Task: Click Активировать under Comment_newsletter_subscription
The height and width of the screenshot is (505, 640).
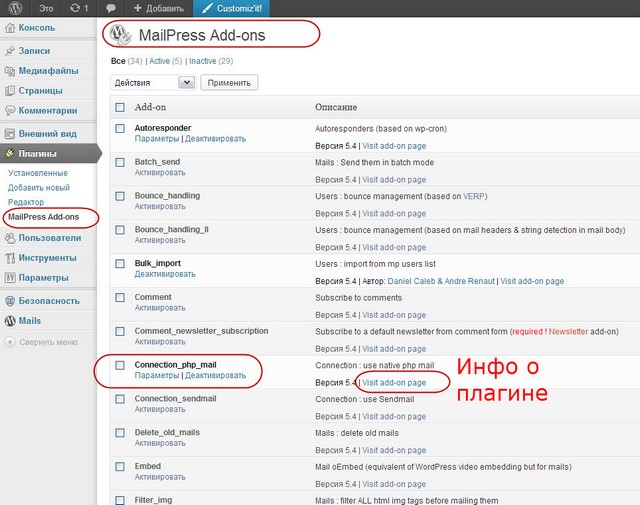Action: point(160,342)
